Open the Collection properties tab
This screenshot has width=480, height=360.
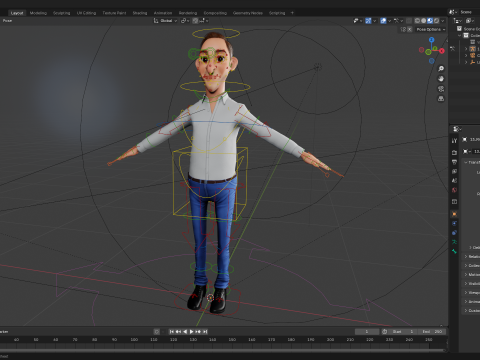click(454, 202)
